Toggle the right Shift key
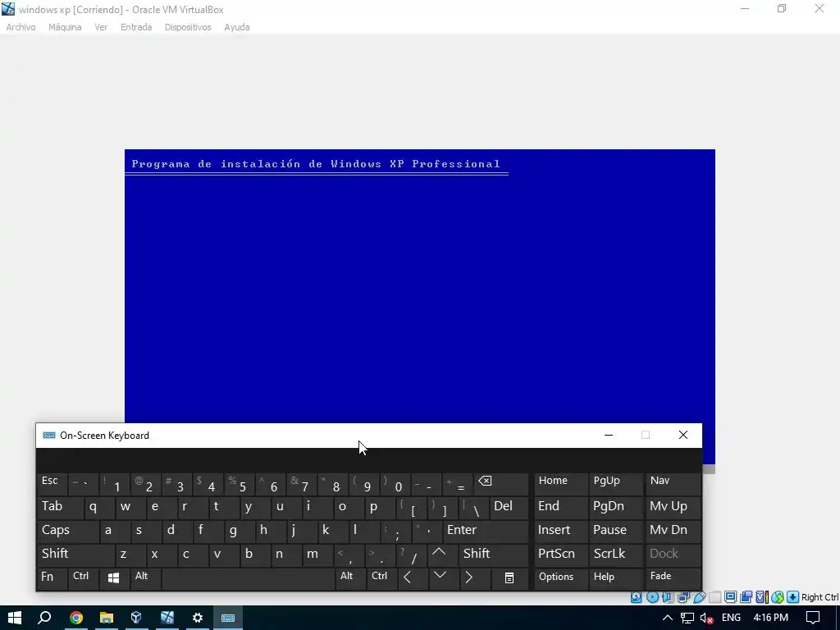The height and width of the screenshot is (630, 840). [493, 555]
